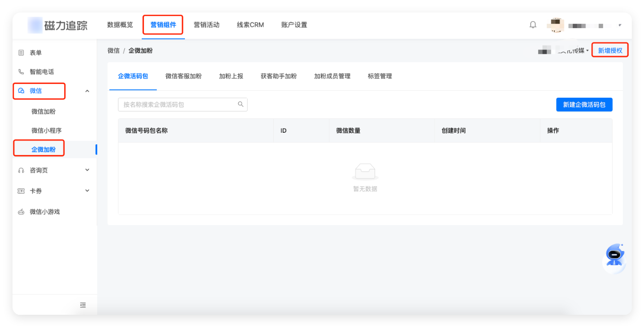Switch to the 微信客服加粉 tab
The image size is (644, 327).
183,76
